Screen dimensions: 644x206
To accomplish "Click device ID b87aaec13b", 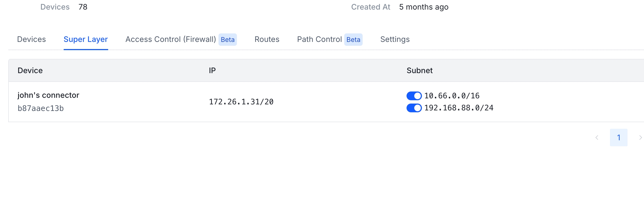I will 41,108.
